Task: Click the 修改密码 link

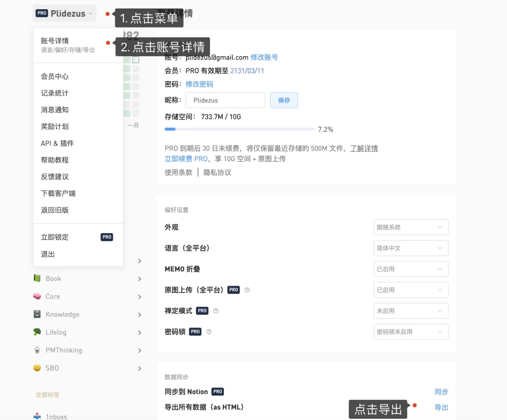Action: 199,84
